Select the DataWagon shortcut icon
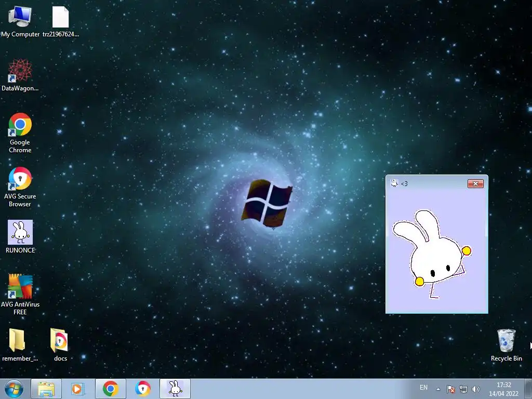 (20, 75)
